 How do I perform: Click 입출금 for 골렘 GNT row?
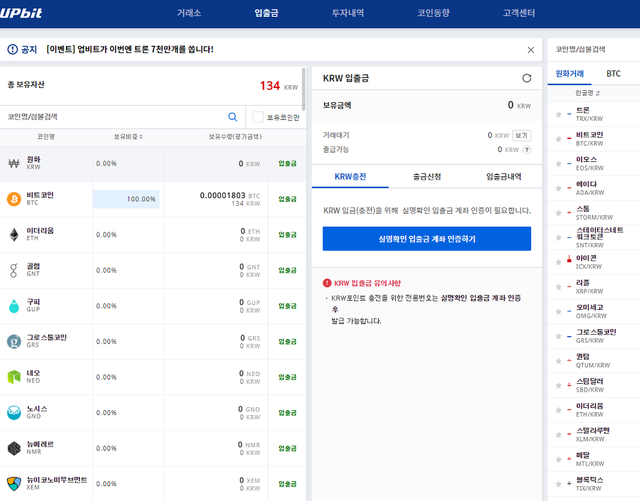coord(287,270)
